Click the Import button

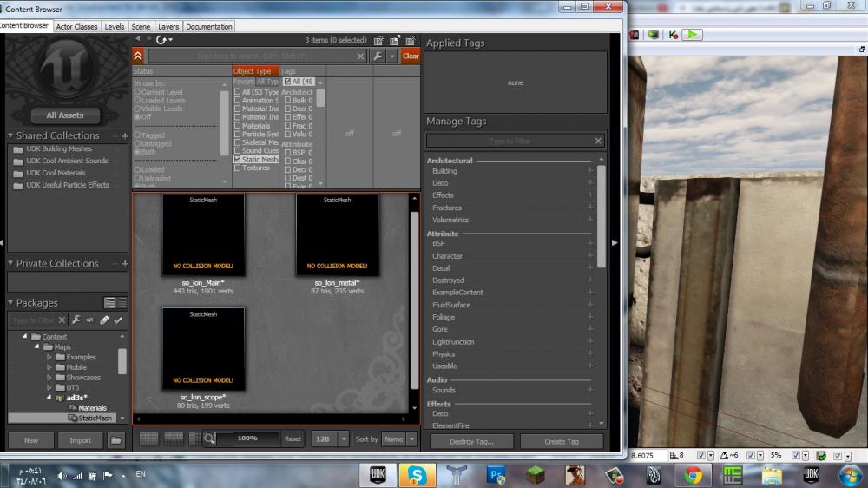click(x=80, y=440)
